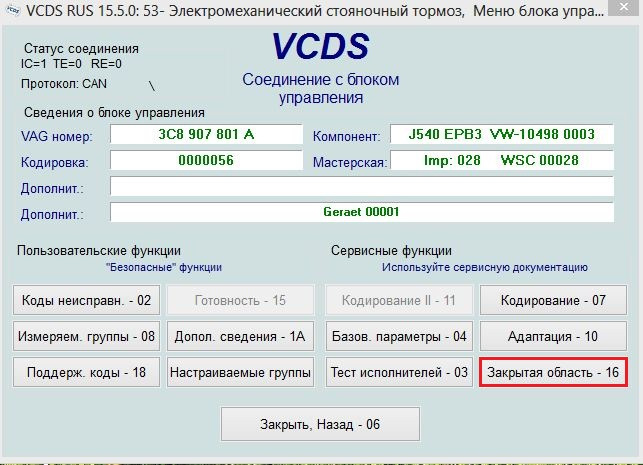The height and width of the screenshot is (465, 643).
Task: Click 'Мастерская:' label
Action: point(350,162)
